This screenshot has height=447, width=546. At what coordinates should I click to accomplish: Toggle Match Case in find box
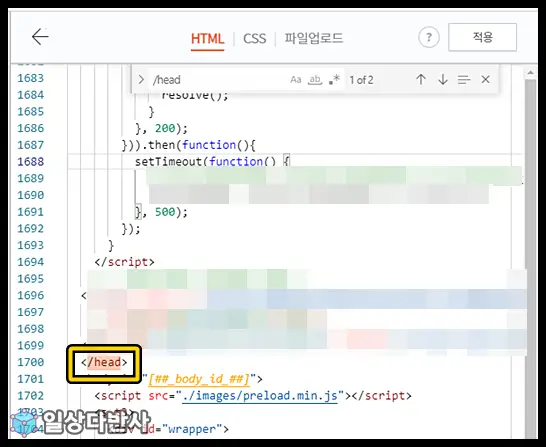tap(296, 80)
